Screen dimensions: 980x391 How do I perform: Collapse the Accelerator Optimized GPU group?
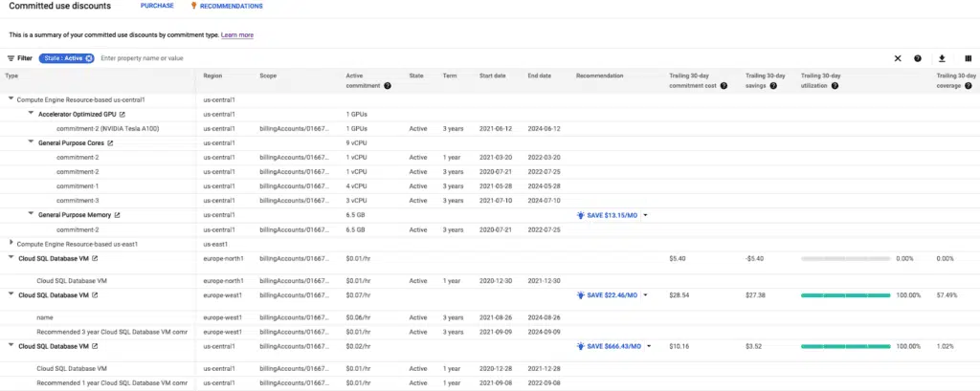[31, 114]
